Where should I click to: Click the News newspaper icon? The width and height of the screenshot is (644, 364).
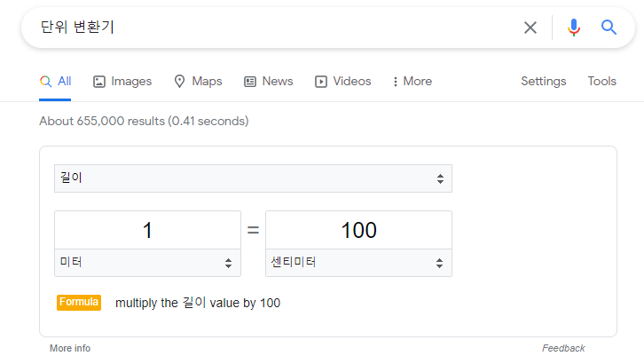click(x=250, y=82)
